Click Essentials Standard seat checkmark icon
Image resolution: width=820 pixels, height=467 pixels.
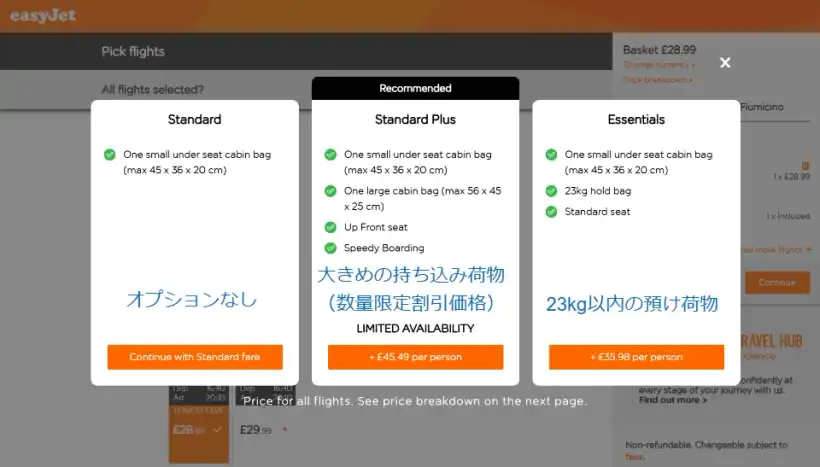point(551,212)
